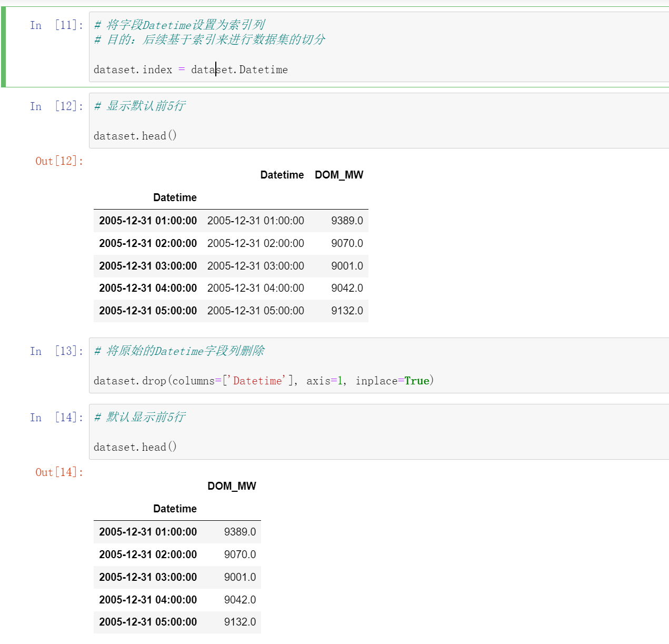Click index 2005-12-31 04:00:00 in Out[12] table
Screen dimensions: 669x644
pyautogui.click(x=148, y=288)
